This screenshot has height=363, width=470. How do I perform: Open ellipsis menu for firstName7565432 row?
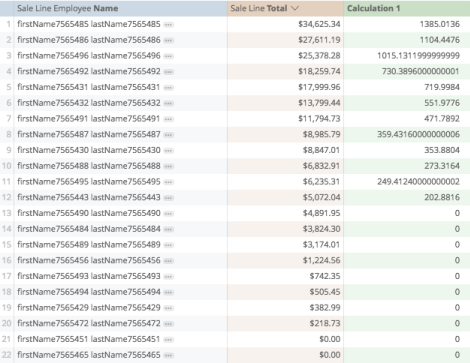[x=169, y=103]
